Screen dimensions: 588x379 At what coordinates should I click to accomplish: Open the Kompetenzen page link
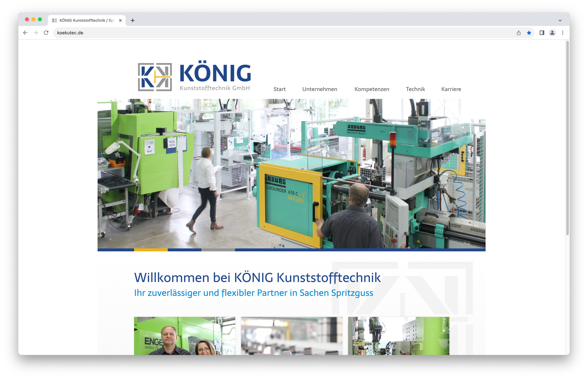(372, 89)
